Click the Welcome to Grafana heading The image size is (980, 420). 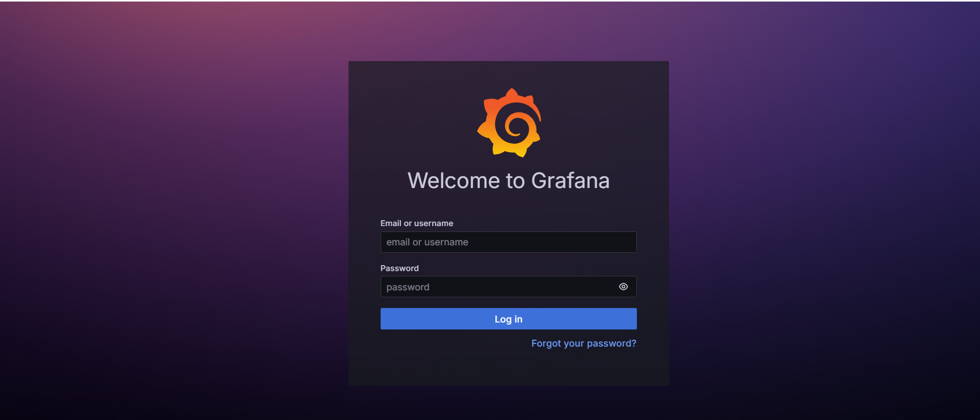click(x=508, y=181)
